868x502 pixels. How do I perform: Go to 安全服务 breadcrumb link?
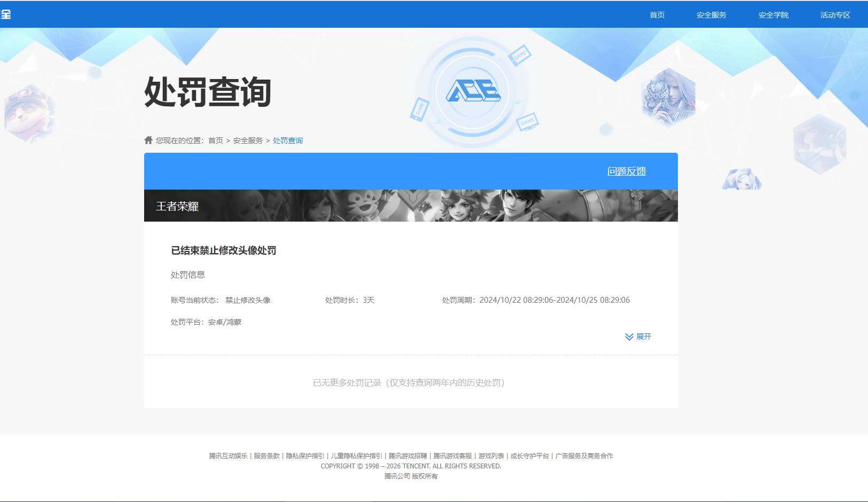(x=248, y=140)
